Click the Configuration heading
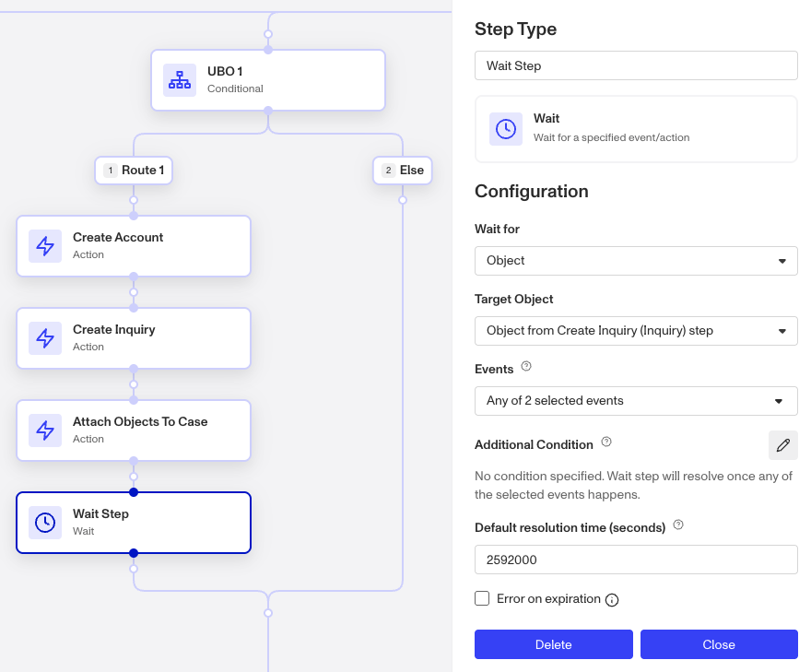Screen dimensions: 811x672 click(532, 192)
